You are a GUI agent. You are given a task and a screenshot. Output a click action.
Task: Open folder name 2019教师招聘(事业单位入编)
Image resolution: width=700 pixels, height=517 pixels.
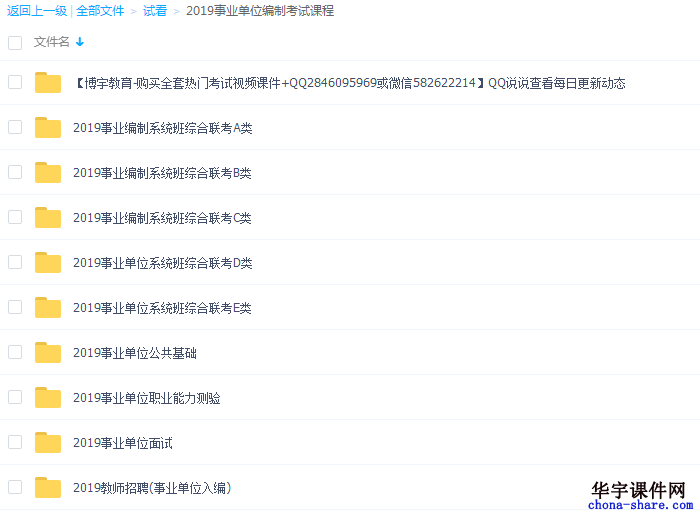152,488
